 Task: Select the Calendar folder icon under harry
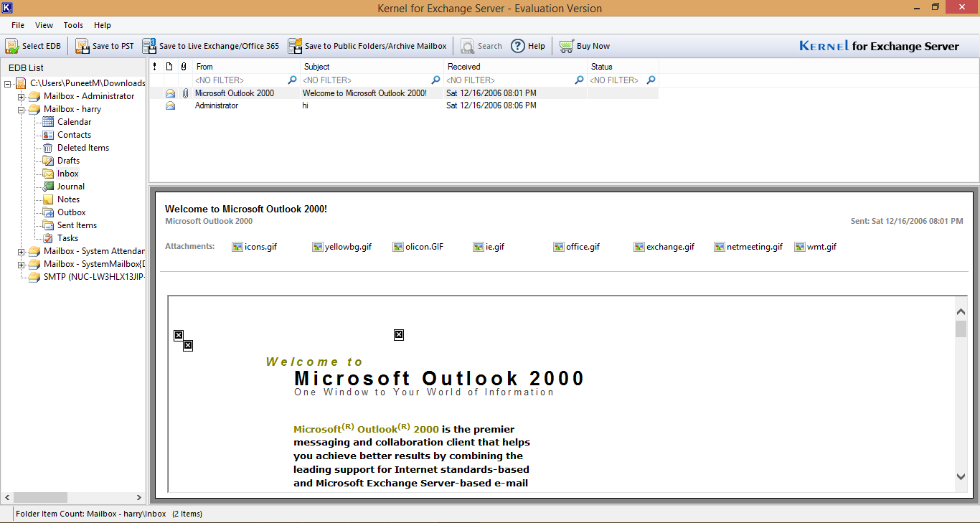[x=48, y=122]
